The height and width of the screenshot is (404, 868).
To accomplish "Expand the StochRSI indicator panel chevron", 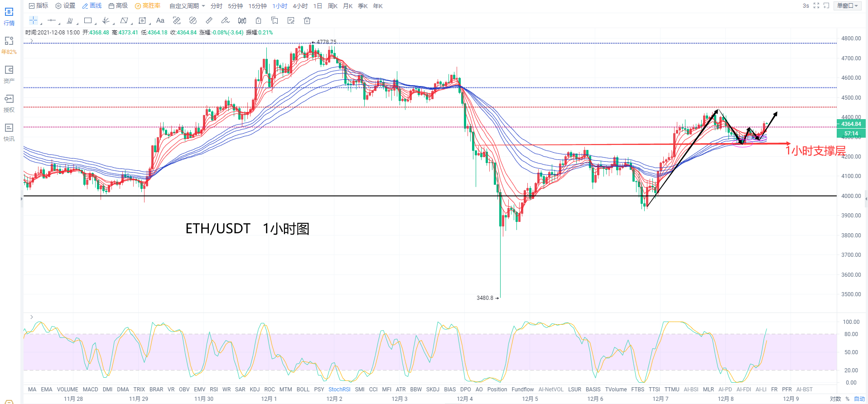I will point(31,317).
